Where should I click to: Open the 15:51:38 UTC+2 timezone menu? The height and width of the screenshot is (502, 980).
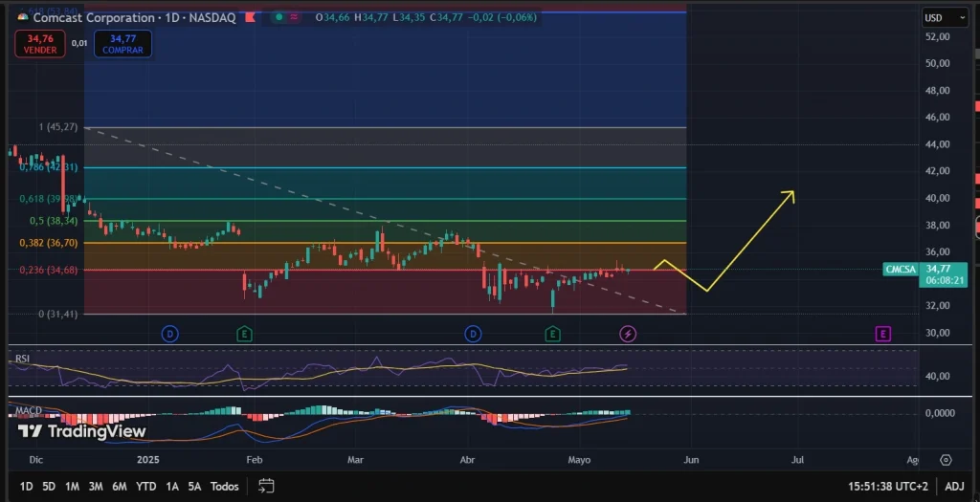[888, 487]
